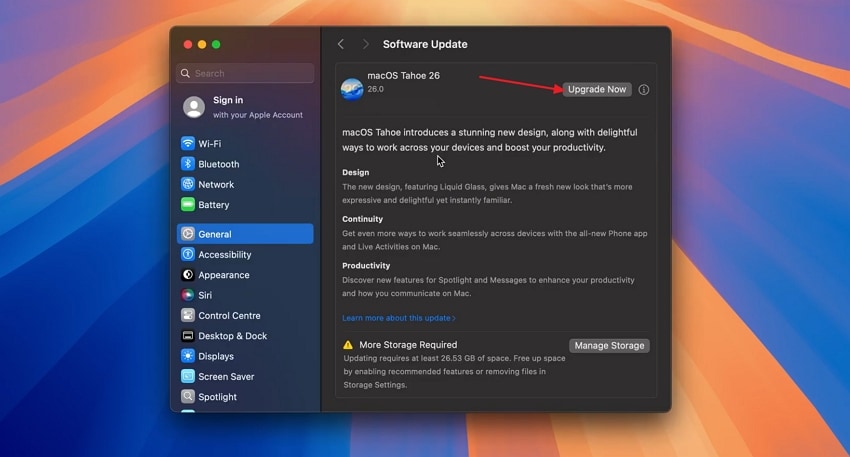Select Siri in the sidebar
Screen dimensions: 850x457
pos(245,295)
